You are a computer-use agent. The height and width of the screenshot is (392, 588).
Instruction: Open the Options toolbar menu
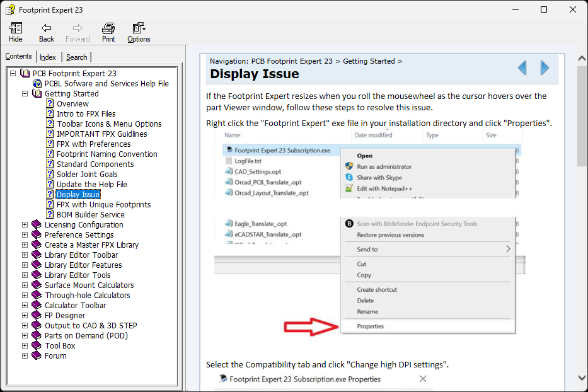(x=139, y=32)
